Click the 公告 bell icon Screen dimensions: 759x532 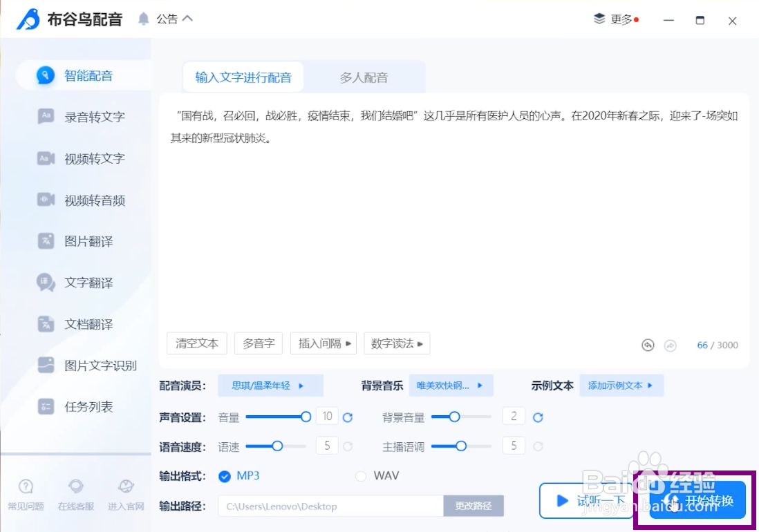coord(143,19)
